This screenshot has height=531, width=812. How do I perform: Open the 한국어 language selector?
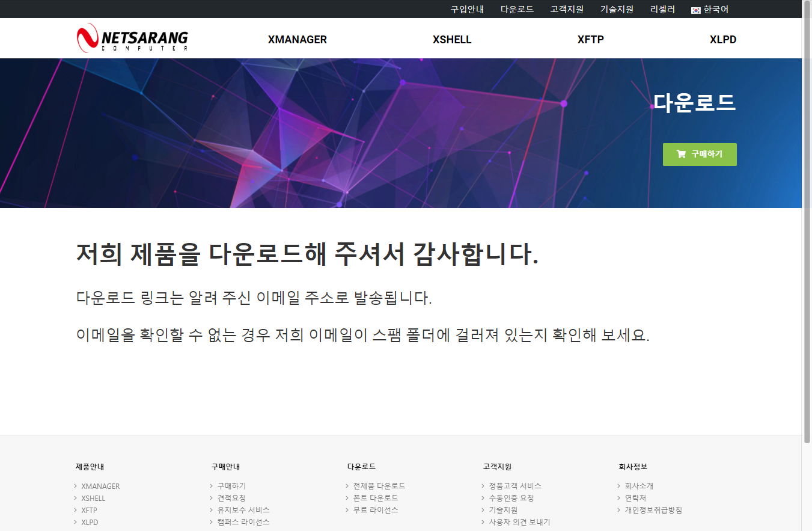tap(710, 10)
